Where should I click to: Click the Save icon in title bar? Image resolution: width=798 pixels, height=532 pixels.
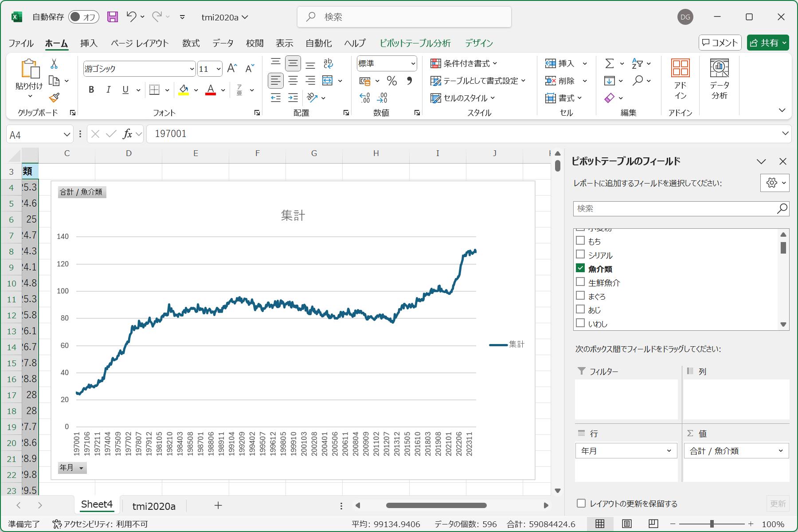coord(113,17)
